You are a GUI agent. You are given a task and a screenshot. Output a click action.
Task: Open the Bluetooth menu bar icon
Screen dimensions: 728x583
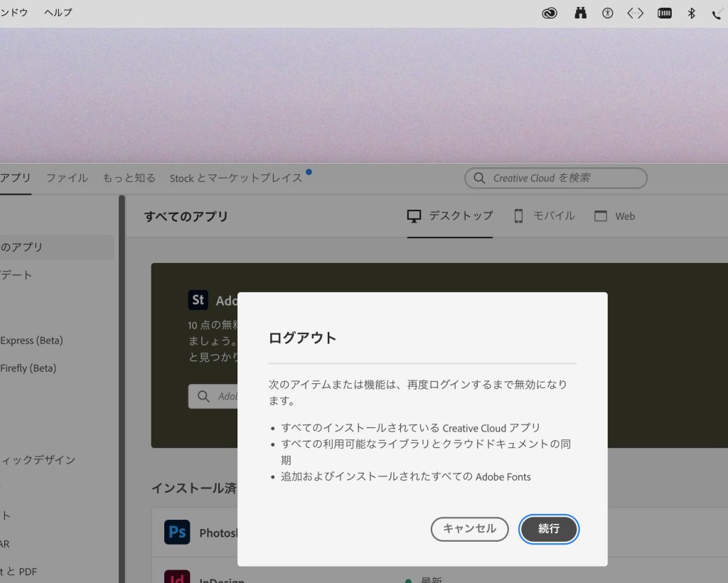tap(691, 13)
